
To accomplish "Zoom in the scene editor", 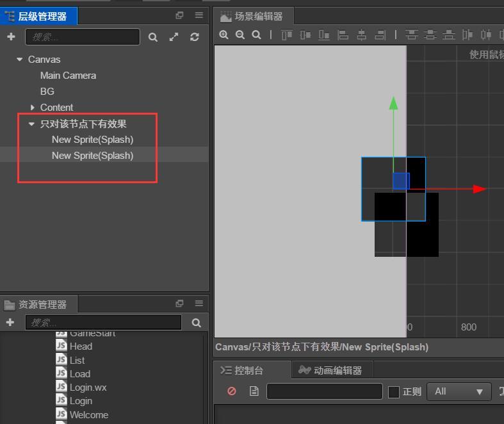I will coord(224,35).
